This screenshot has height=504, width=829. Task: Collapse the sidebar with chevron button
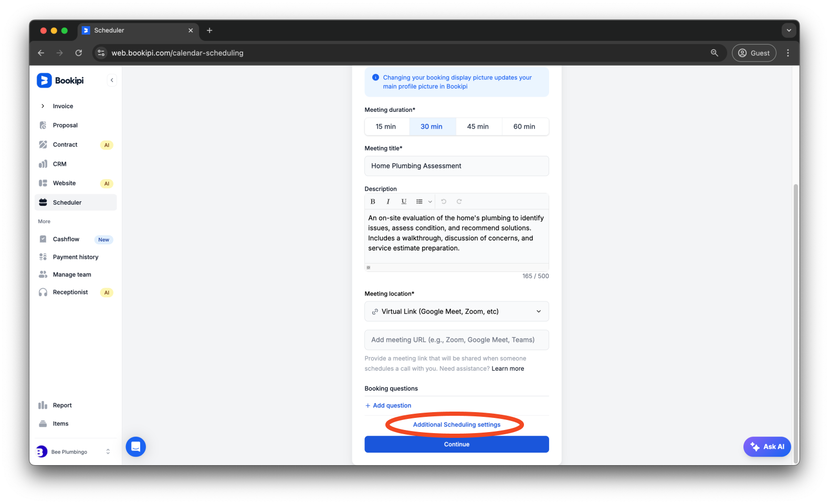pyautogui.click(x=112, y=80)
